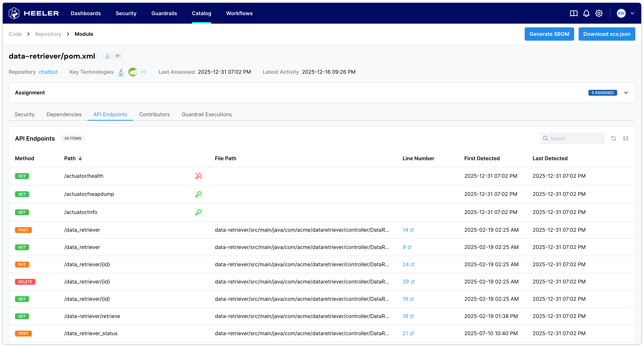Show the +1 additional technologies badge

click(143, 72)
